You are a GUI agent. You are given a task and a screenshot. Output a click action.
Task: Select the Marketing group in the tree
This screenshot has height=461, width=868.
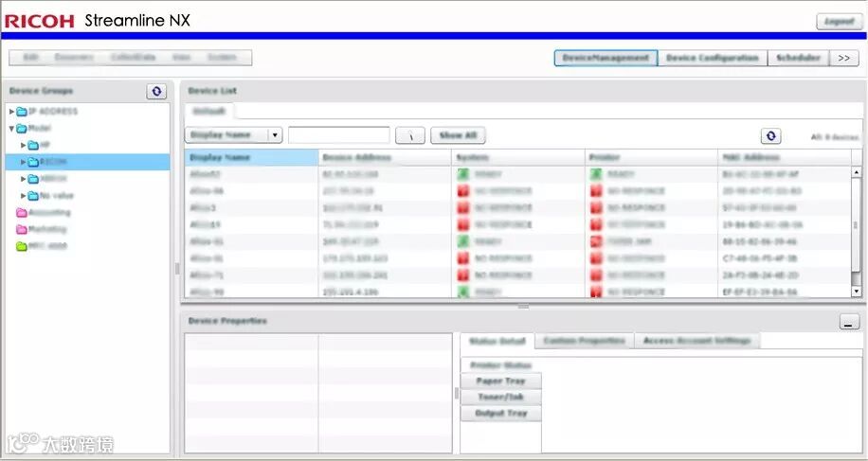(47, 229)
